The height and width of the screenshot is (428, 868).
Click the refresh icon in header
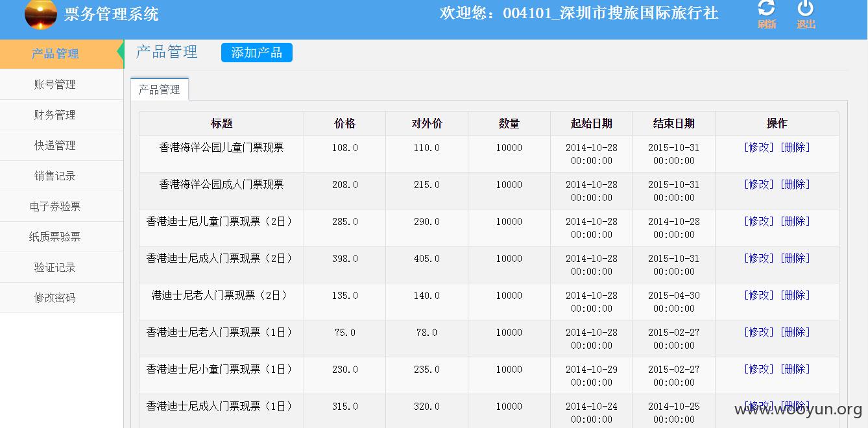click(767, 8)
